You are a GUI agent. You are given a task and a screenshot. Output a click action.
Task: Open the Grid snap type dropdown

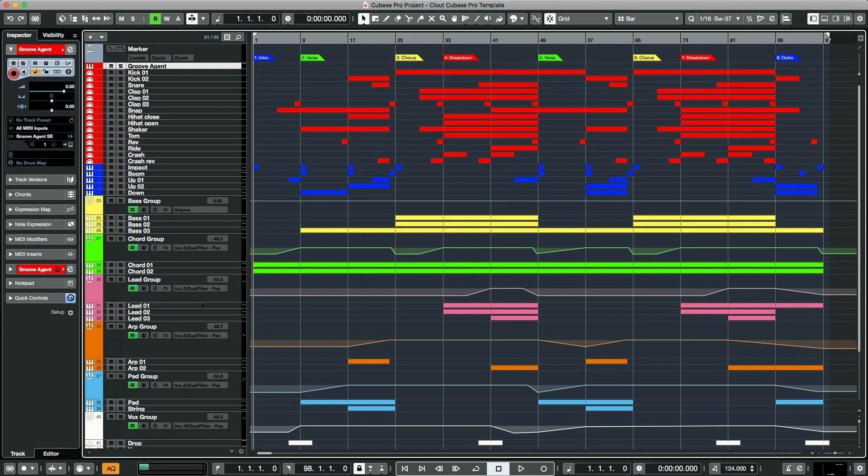pos(583,19)
